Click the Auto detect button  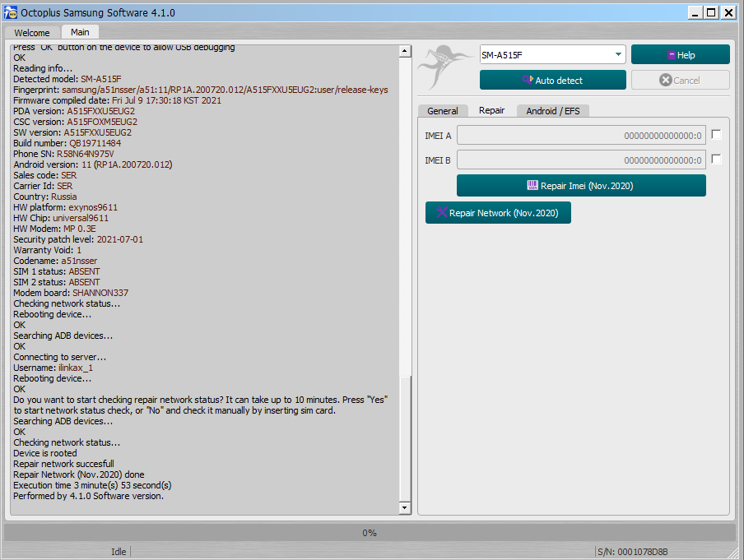click(x=553, y=80)
